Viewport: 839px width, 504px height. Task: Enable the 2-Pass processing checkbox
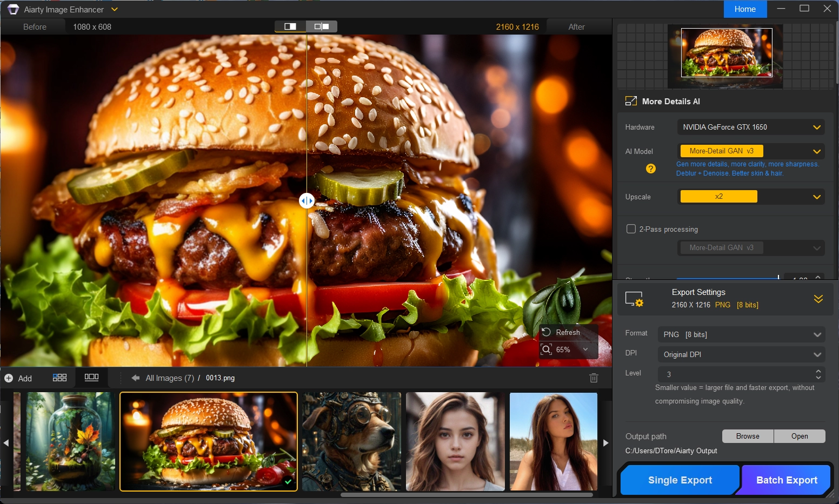[x=631, y=229]
